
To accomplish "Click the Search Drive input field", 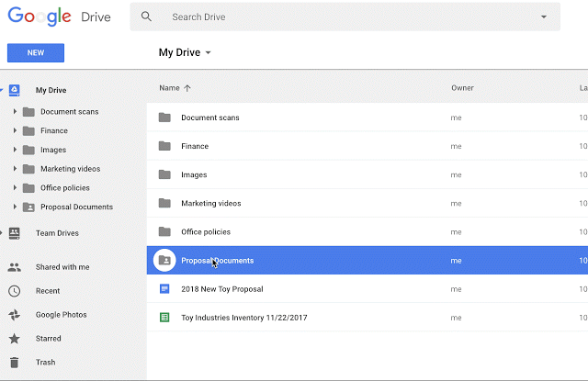I will pos(349,17).
